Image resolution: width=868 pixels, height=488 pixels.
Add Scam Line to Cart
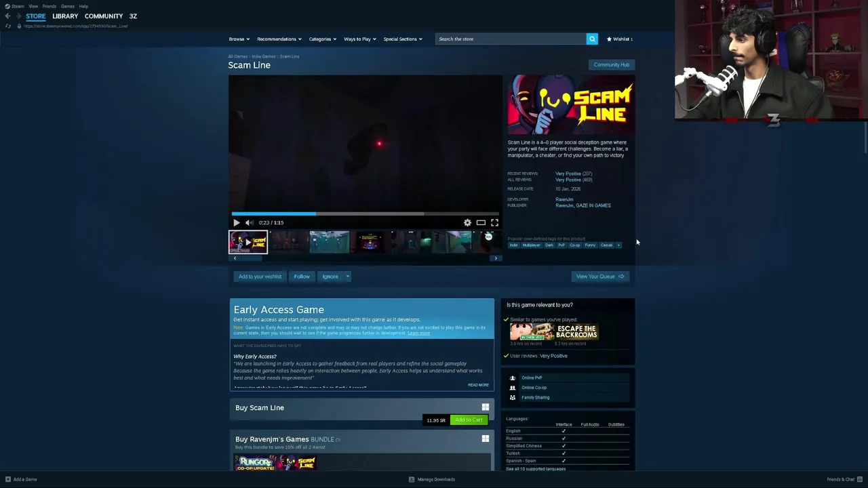pyautogui.click(x=469, y=420)
